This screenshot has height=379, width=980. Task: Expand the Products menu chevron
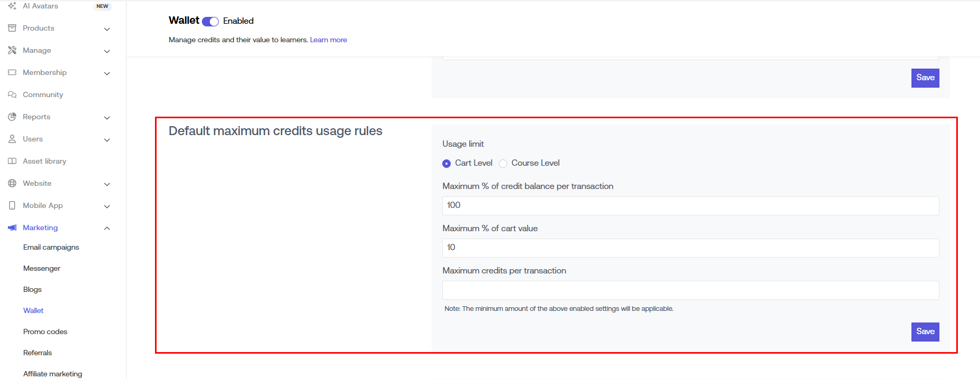coord(107,29)
